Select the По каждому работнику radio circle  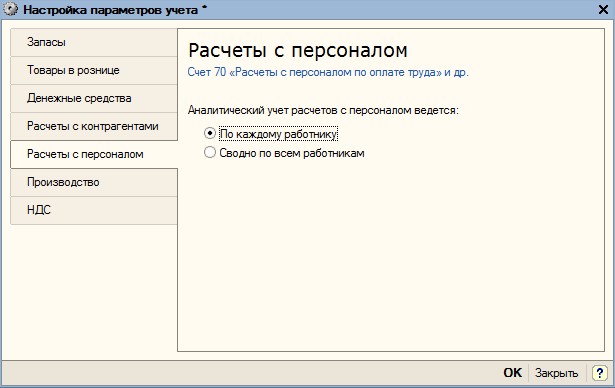point(210,133)
